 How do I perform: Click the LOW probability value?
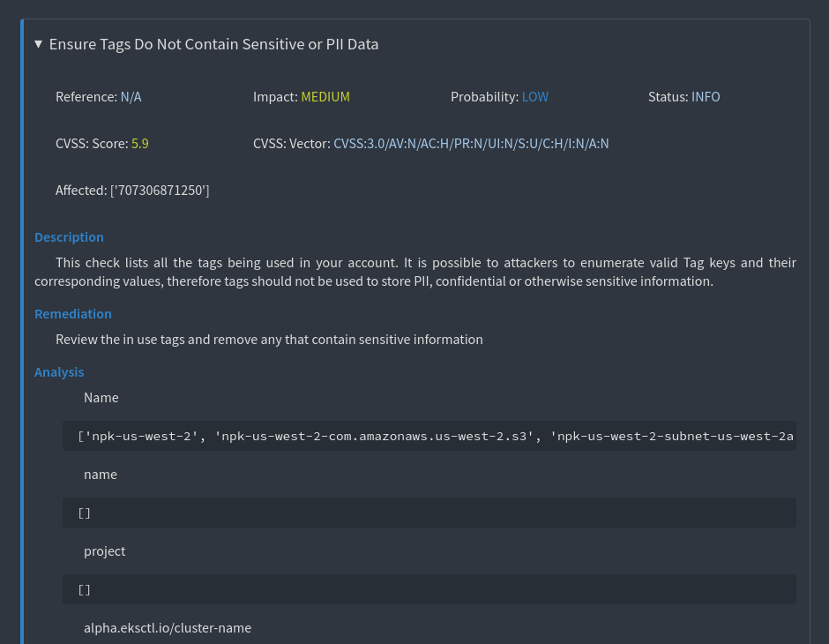534,97
